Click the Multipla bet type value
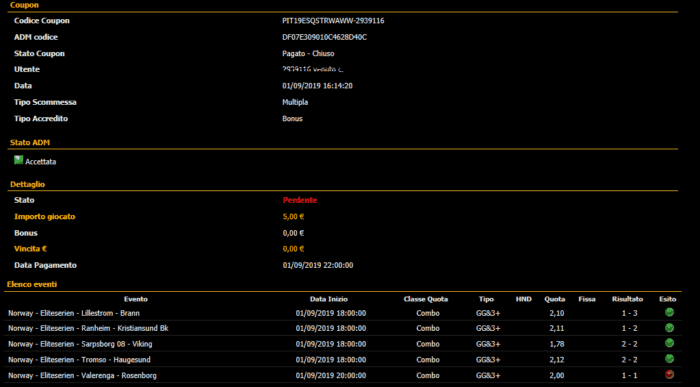The width and height of the screenshot is (700, 387). tap(295, 102)
